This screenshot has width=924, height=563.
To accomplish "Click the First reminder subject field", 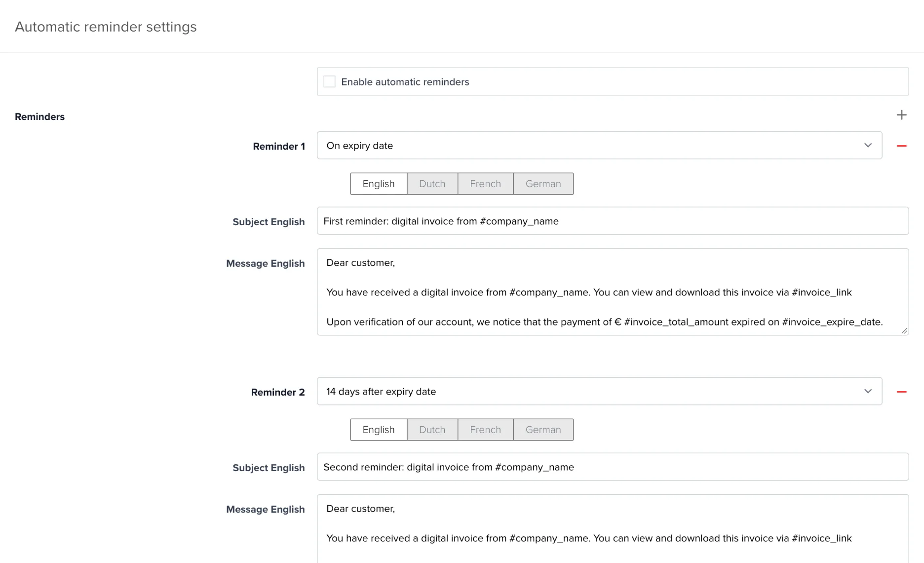I will [613, 221].
